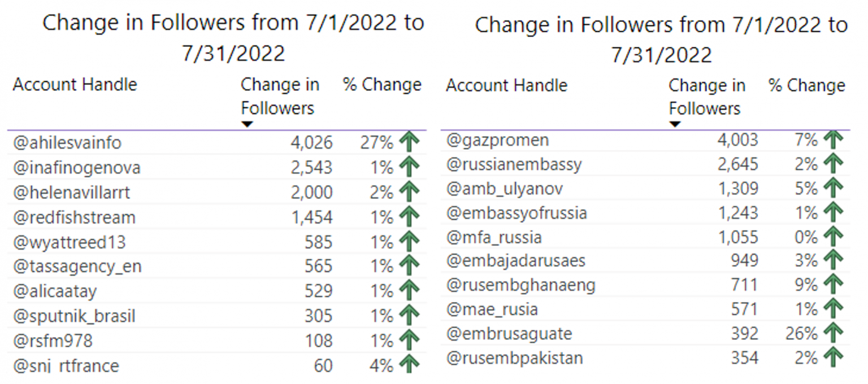868x384 pixels.
Task: Click green arrow in @redfishstream row
Action: (410, 217)
